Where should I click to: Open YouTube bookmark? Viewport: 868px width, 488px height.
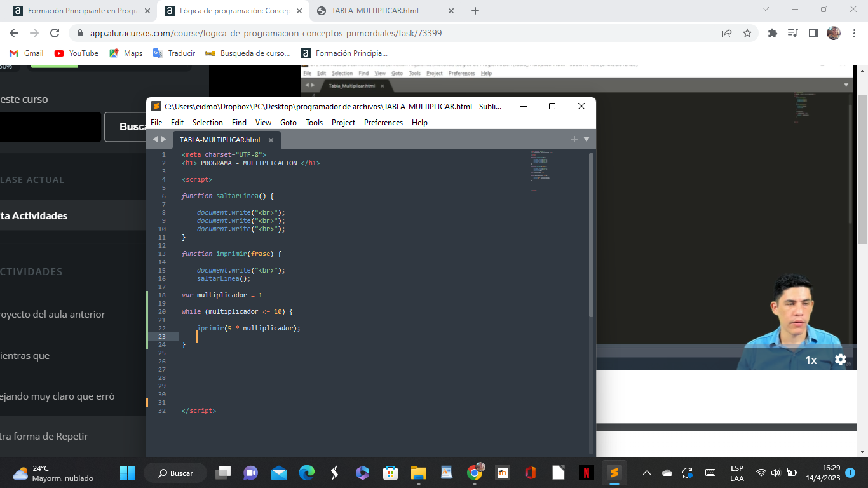76,53
